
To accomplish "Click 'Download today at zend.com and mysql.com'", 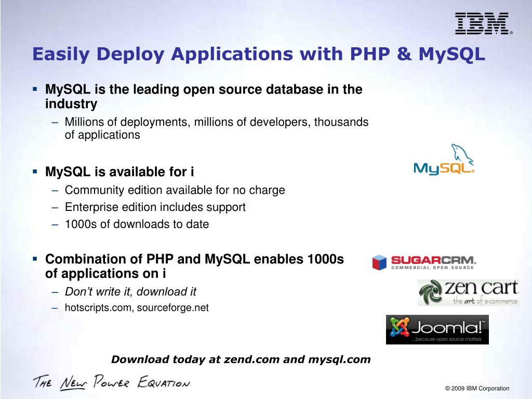I will tap(241, 360).
